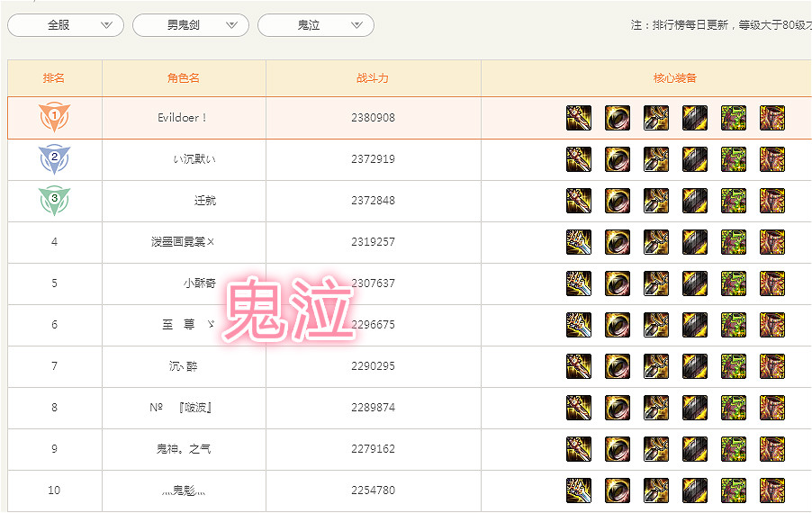
Task: Click the rank 3 green medal icon
Action: pyautogui.click(x=54, y=201)
